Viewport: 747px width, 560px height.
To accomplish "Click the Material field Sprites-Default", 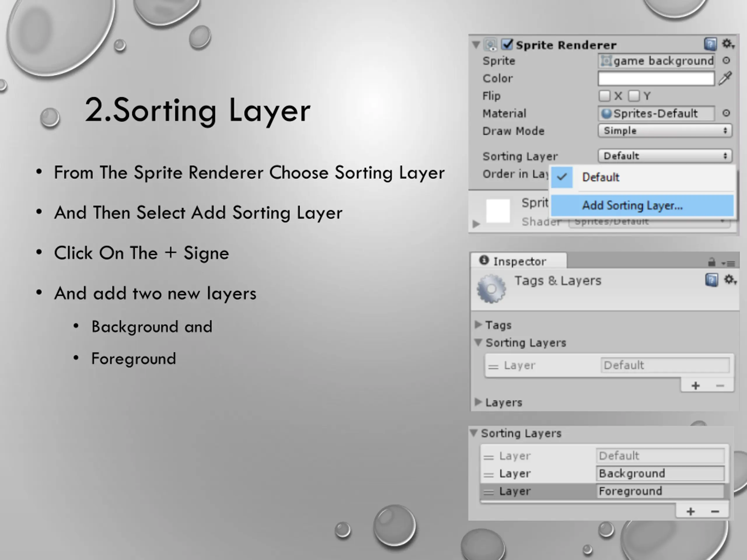I will tap(656, 113).
